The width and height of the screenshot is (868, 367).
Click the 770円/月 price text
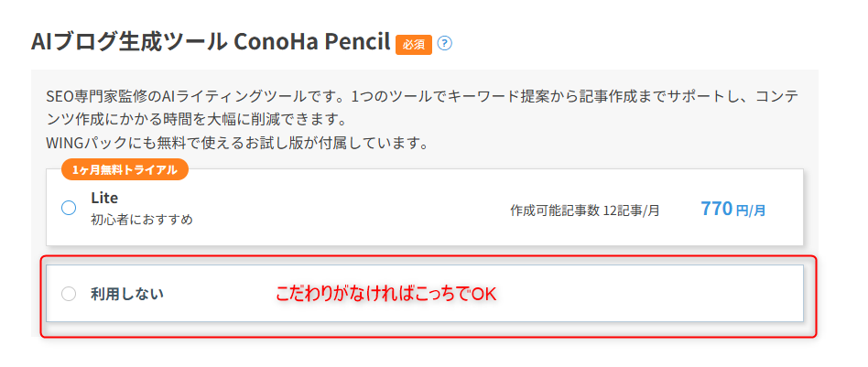point(732,210)
